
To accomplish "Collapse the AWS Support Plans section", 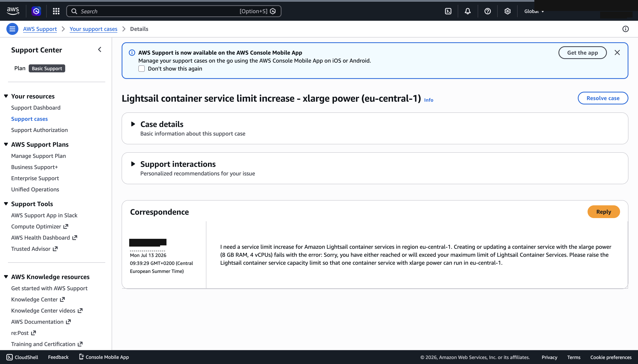I will click(6, 144).
